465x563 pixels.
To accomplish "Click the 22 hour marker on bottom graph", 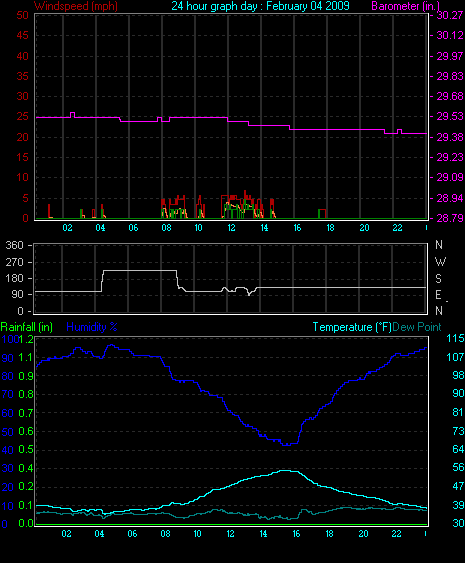I will point(396,534).
